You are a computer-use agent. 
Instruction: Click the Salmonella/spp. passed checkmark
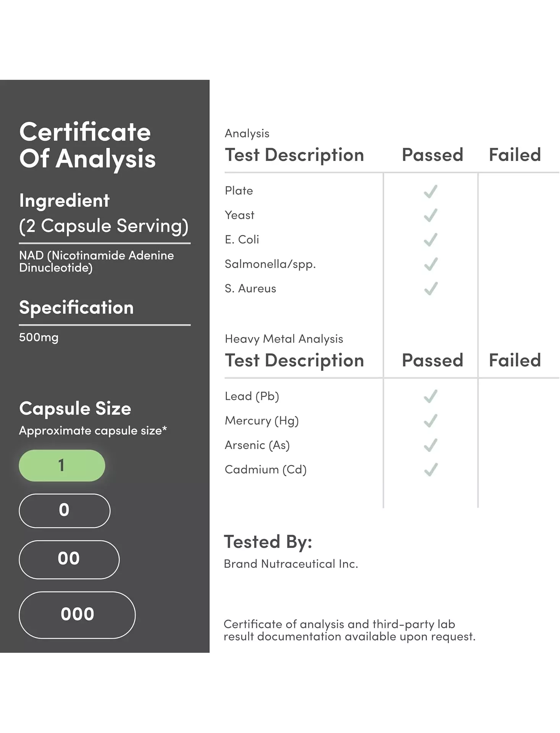[x=431, y=264]
